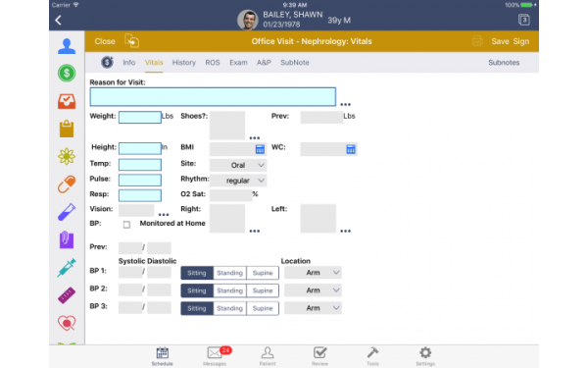Set BP 3 position to Sitting
588x368 pixels.
(x=197, y=308)
